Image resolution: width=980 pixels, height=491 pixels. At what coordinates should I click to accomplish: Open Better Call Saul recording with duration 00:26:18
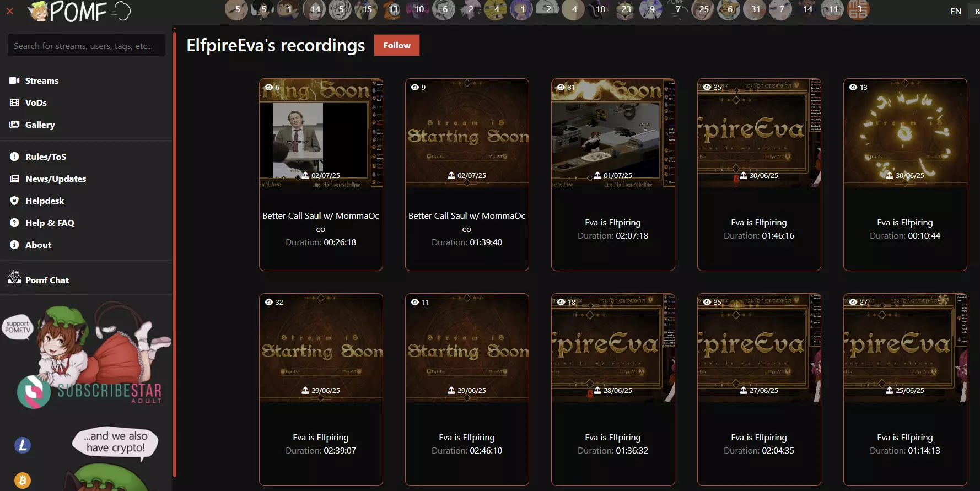click(321, 175)
